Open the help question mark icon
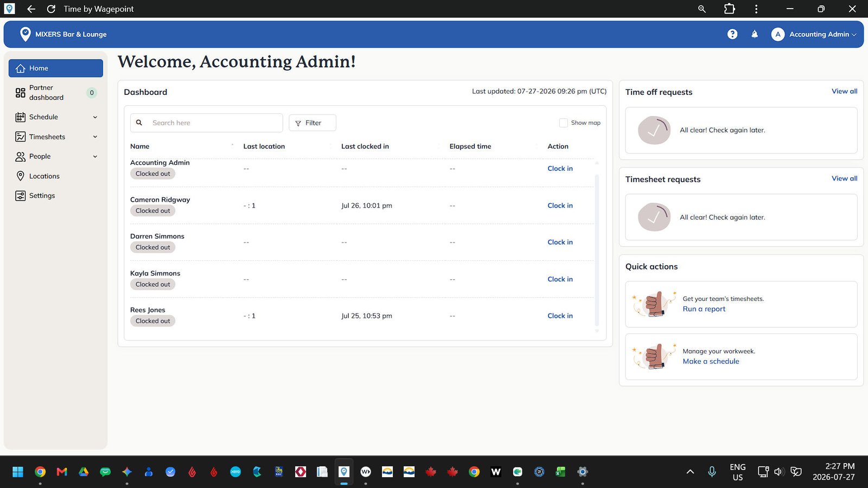 732,34
